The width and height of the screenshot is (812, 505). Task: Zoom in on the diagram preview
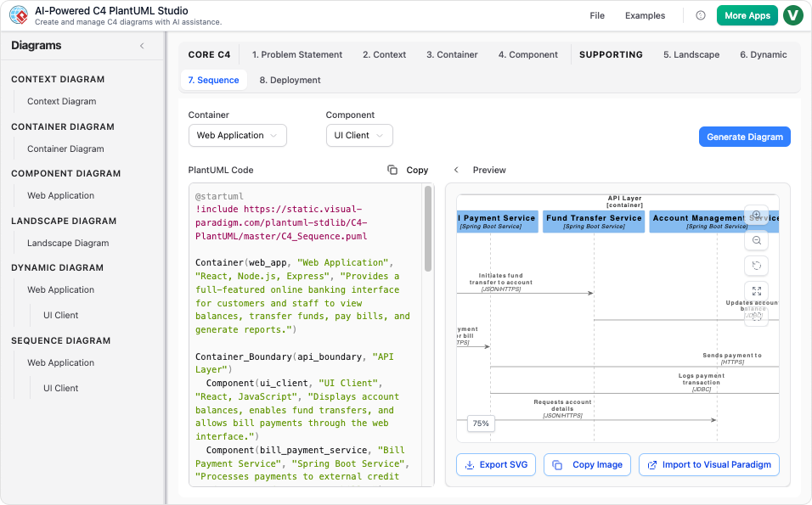coord(756,215)
